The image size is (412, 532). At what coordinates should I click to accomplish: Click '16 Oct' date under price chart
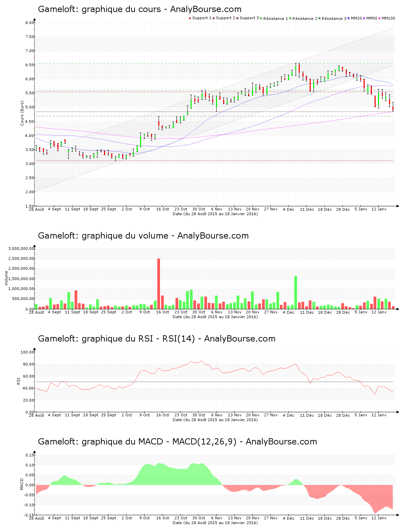click(163, 209)
